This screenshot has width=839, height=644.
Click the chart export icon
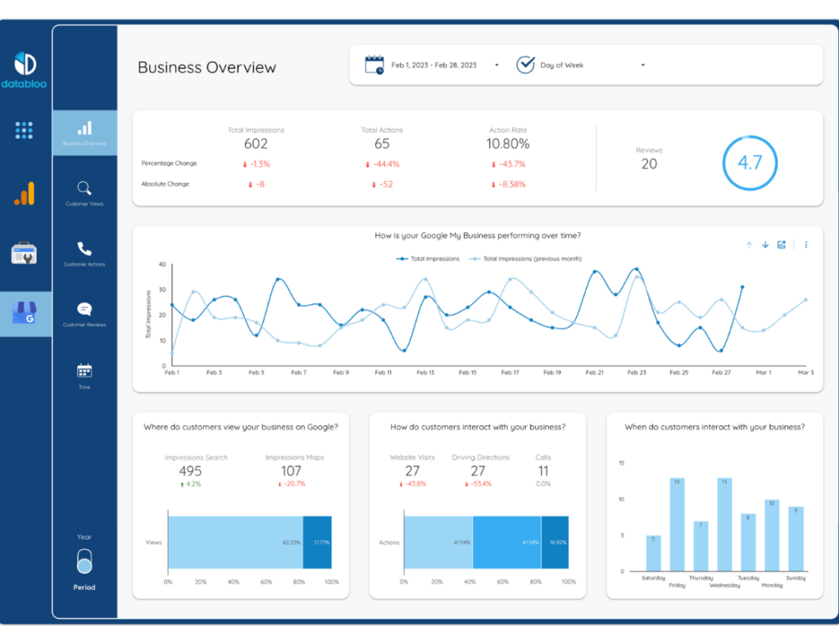[782, 244]
